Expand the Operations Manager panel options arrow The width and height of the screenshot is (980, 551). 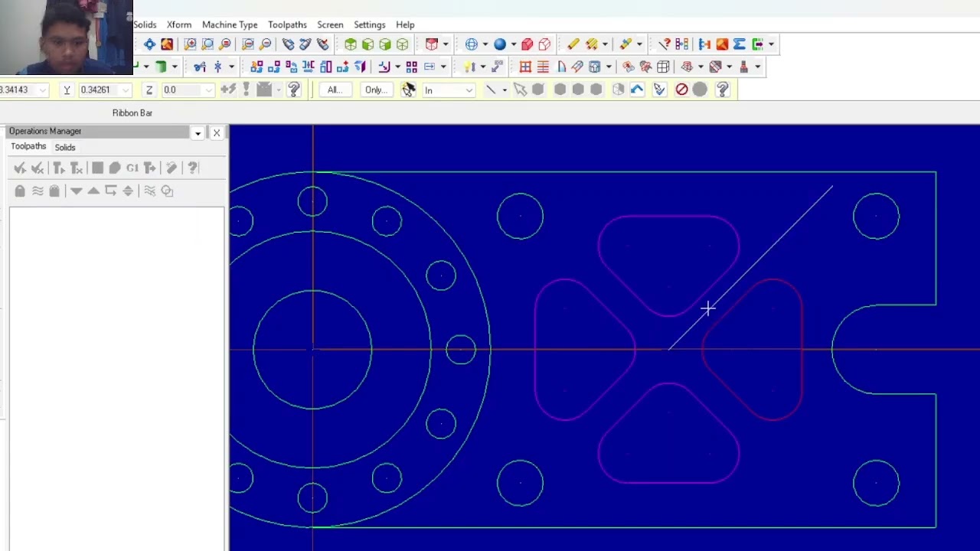(198, 133)
